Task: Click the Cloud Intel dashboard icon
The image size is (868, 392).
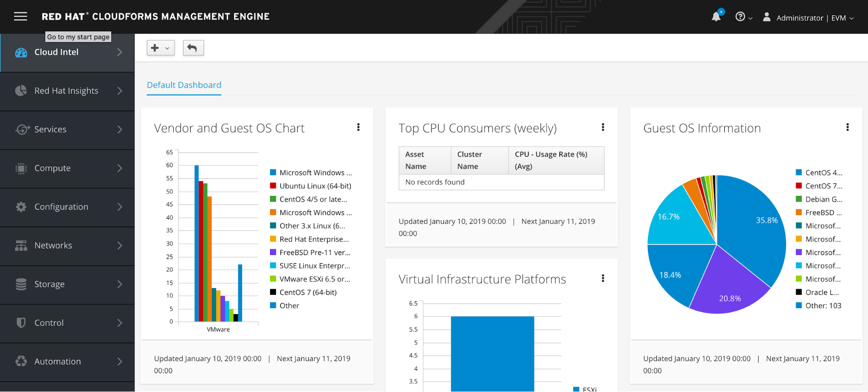Action: pyautogui.click(x=21, y=53)
